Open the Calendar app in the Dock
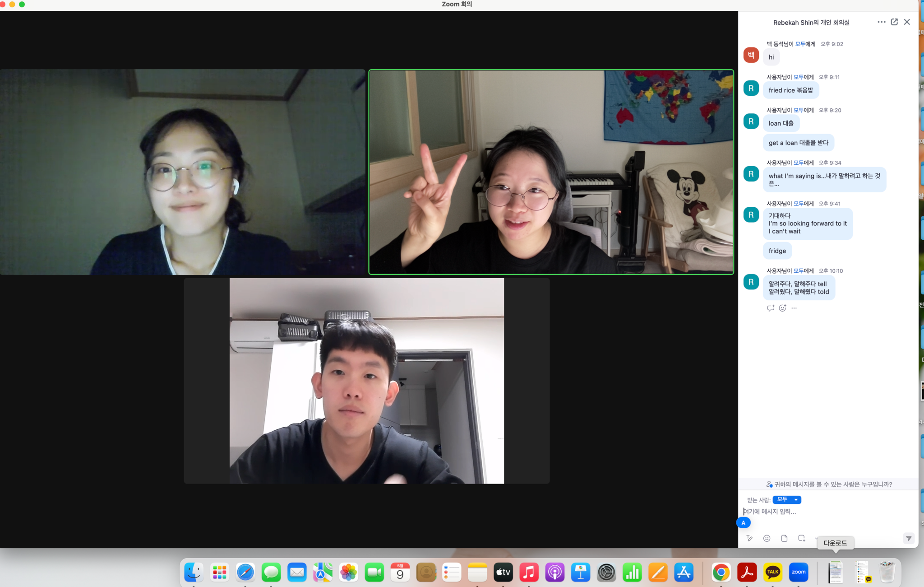Viewport: 924px width, 587px height. 400,572
